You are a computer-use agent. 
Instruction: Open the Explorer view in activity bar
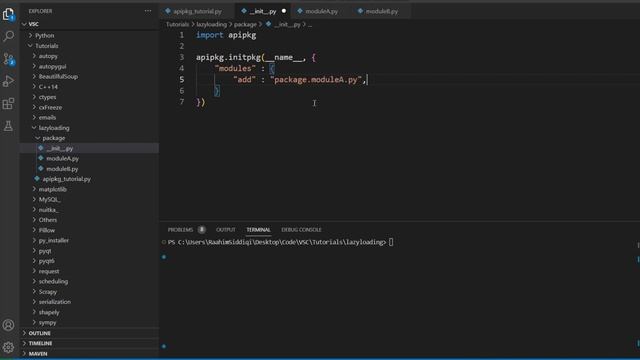(9, 14)
